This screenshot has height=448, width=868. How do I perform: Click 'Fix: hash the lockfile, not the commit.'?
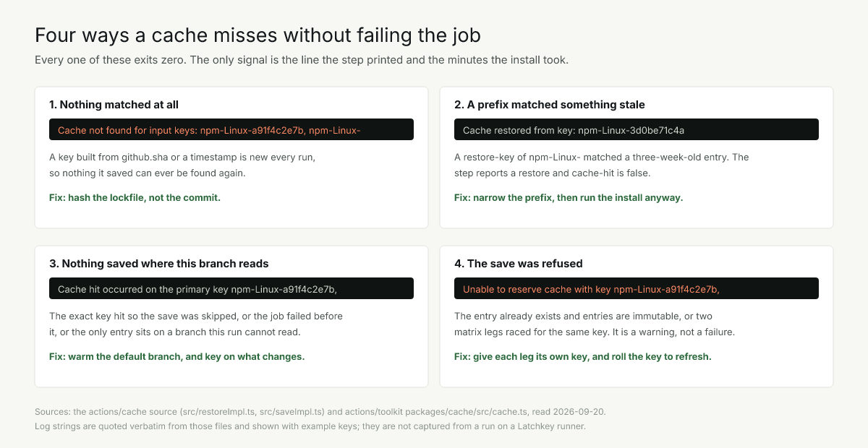135,197
